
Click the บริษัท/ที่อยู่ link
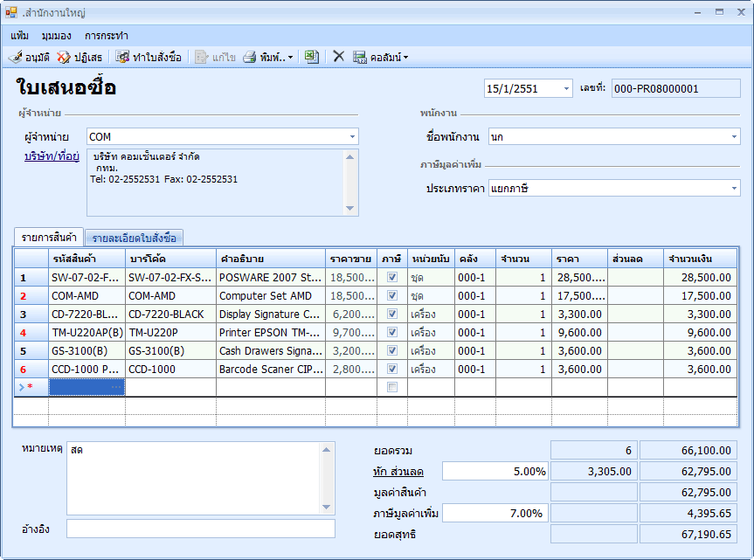pos(52,156)
